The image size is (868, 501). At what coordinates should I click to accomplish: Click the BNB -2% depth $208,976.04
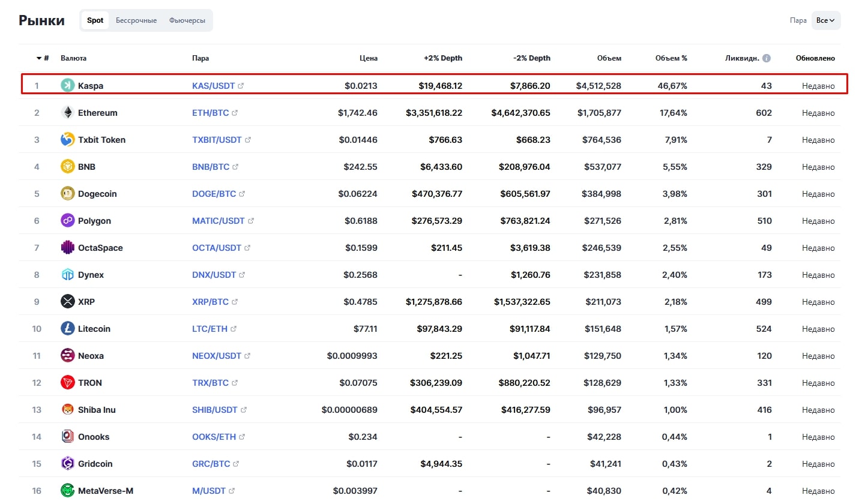pyautogui.click(x=525, y=167)
